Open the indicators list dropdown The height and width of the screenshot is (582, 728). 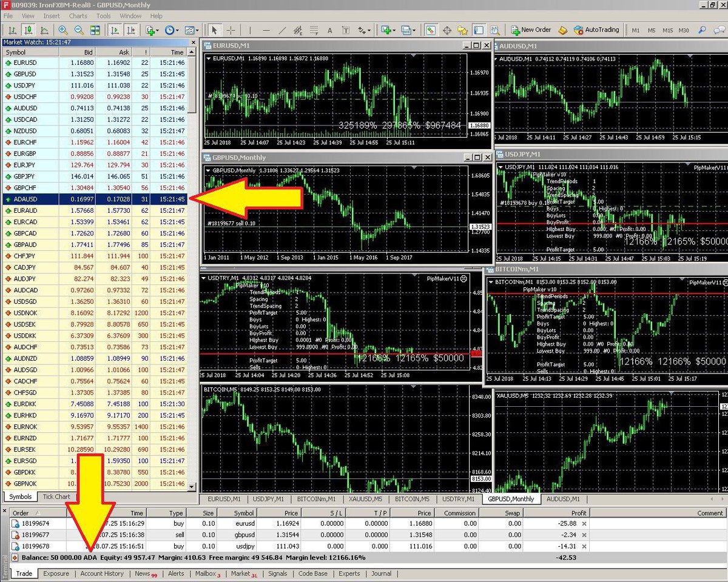pos(152,30)
